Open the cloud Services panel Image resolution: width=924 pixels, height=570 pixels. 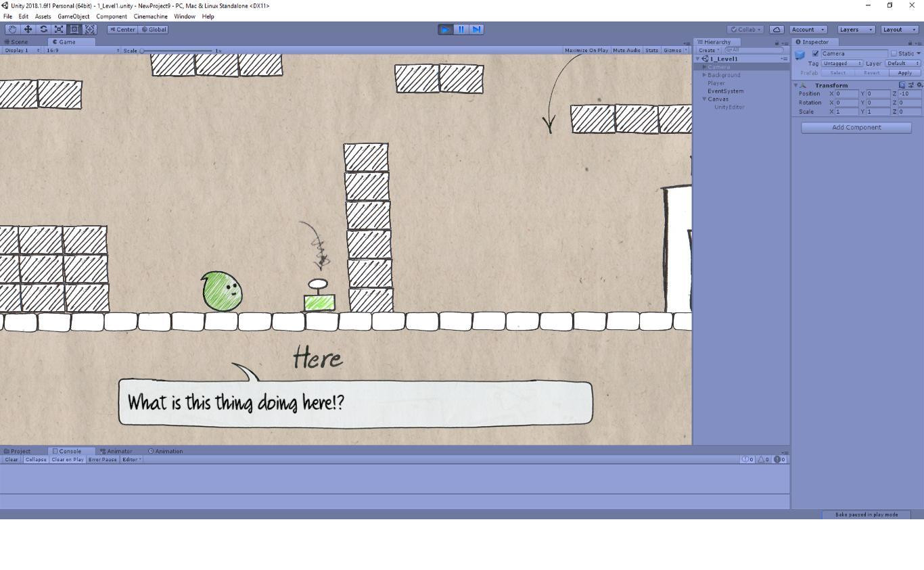[x=777, y=29]
